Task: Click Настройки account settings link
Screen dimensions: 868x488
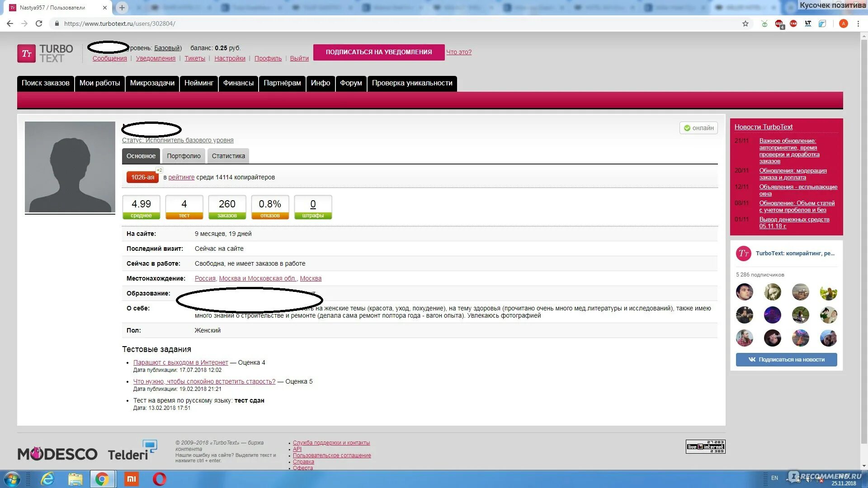Action: [230, 58]
